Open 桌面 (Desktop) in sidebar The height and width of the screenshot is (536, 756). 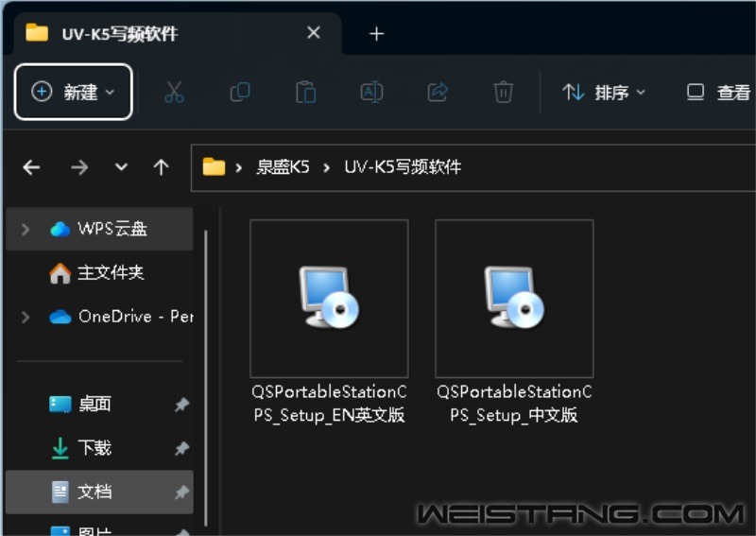pyautogui.click(x=99, y=404)
